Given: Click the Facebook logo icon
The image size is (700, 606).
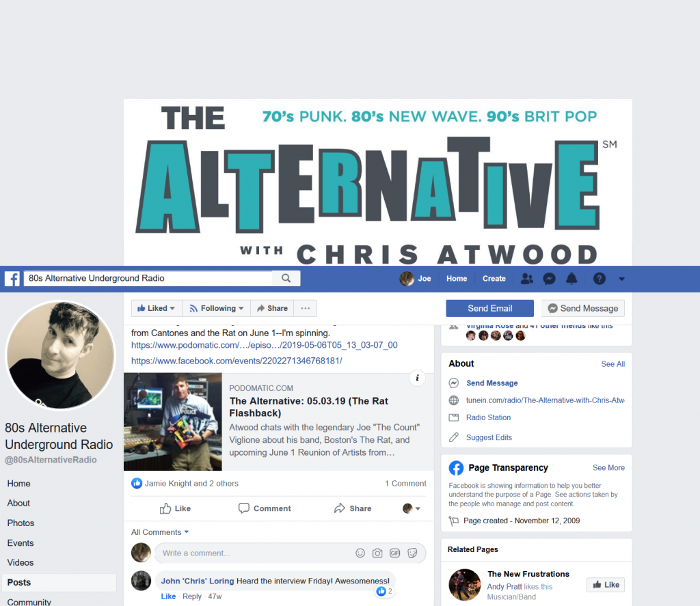Looking at the screenshot, I should coord(12,279).
